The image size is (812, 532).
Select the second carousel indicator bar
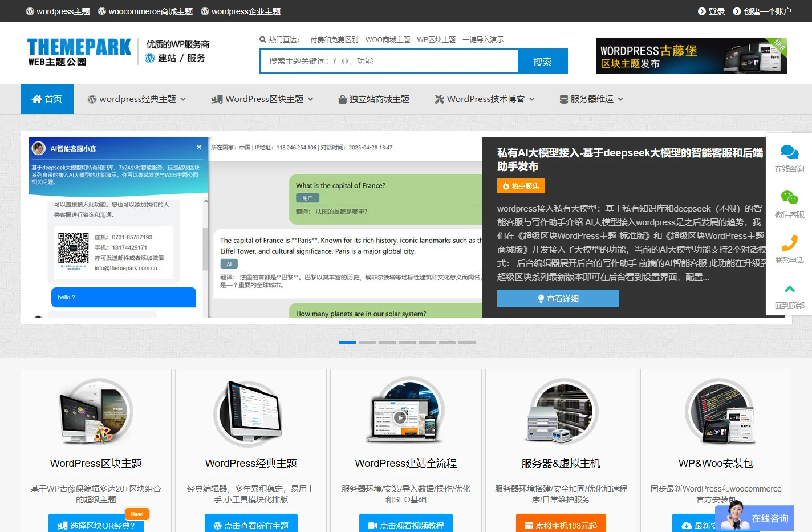pyautogui.click(x=367, y=343)
